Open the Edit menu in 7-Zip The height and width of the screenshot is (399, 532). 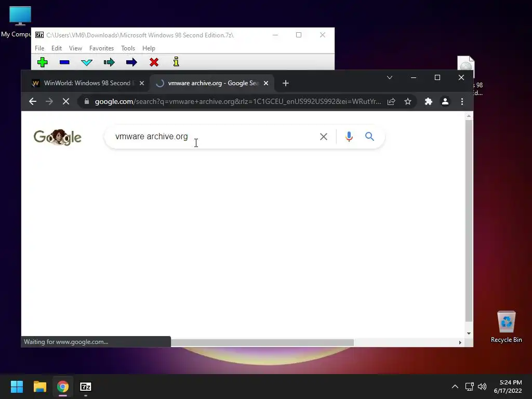(56, 48)
